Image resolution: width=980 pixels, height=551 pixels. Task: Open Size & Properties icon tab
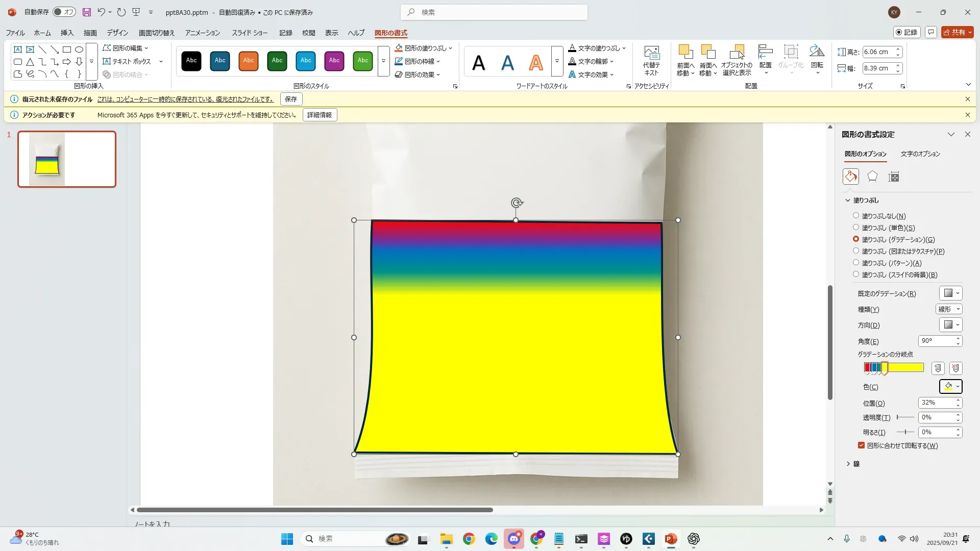[x=893, y=177]
